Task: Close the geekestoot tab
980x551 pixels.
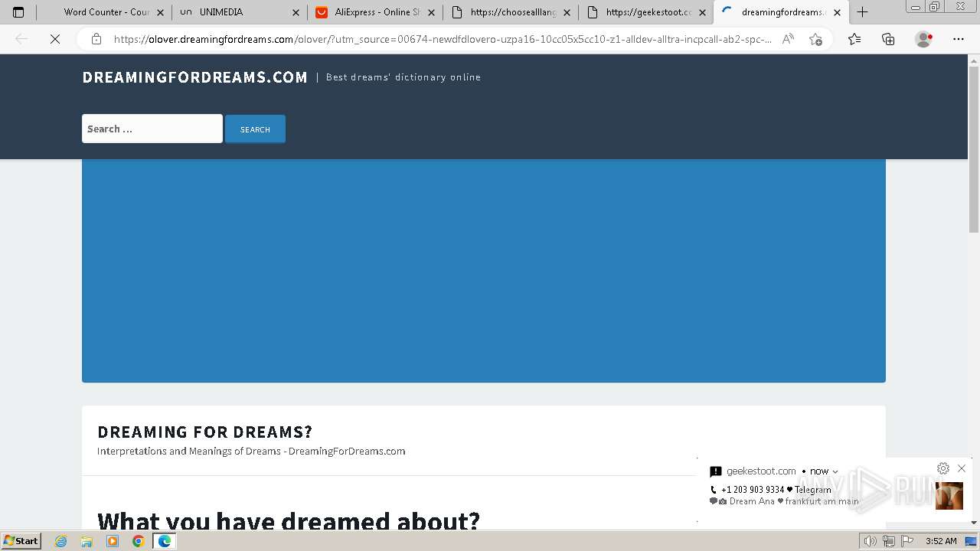Action: (703, 12)
